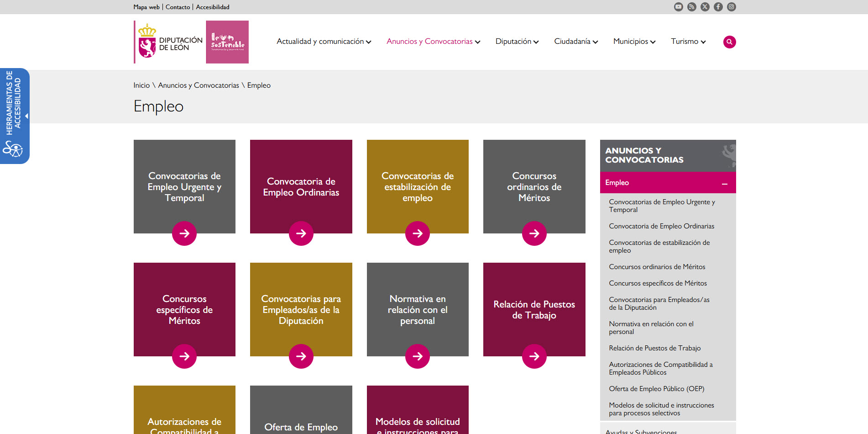Image resolution: width=868 pixels, height=434 pixels.
Task: Open the X (Twitter) profile icon
Action: click(705, 7)
